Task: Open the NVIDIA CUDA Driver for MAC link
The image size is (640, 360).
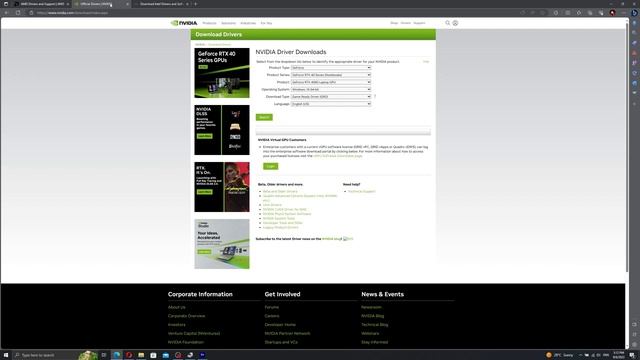Action: point(284,209)
